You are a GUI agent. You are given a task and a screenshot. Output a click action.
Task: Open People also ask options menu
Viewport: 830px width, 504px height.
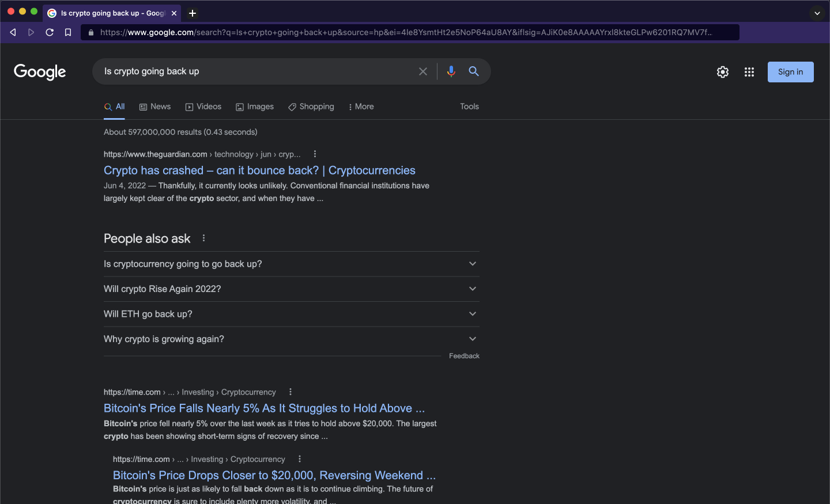(x=203, y=238)
